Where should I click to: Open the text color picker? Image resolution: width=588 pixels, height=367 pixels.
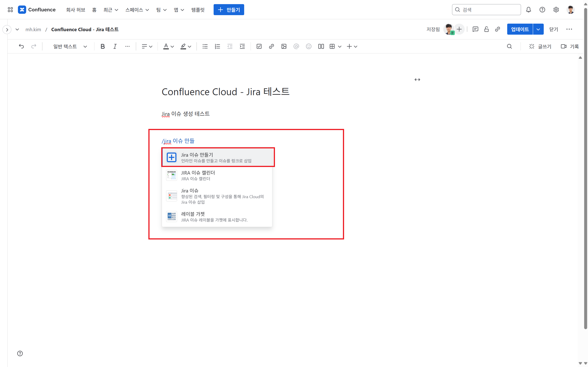(168, 46)
